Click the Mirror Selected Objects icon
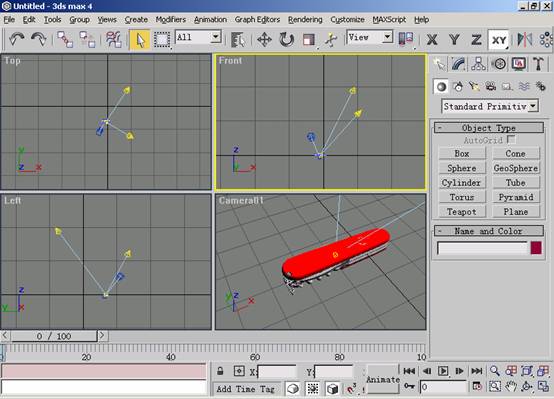This screenshot has height=399, width=554. 525,39
